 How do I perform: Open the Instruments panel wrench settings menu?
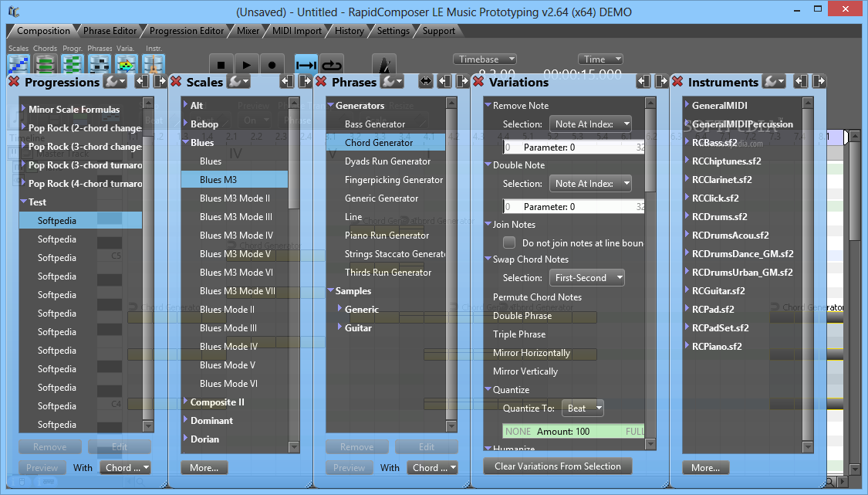[775, 82]
